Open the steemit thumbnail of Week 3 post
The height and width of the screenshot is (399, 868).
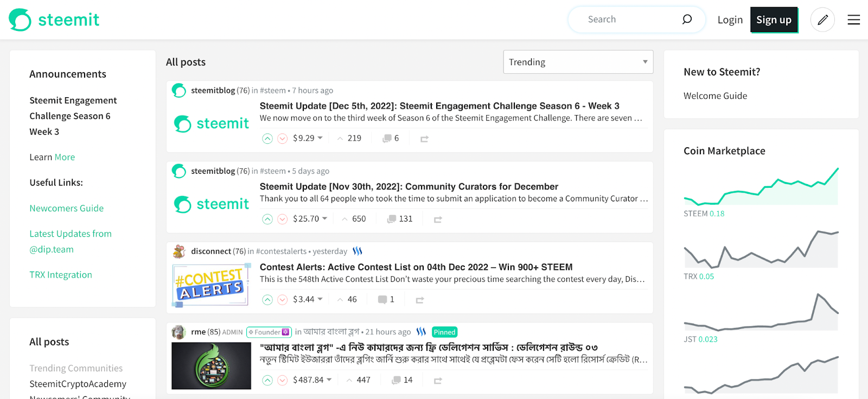212,124
